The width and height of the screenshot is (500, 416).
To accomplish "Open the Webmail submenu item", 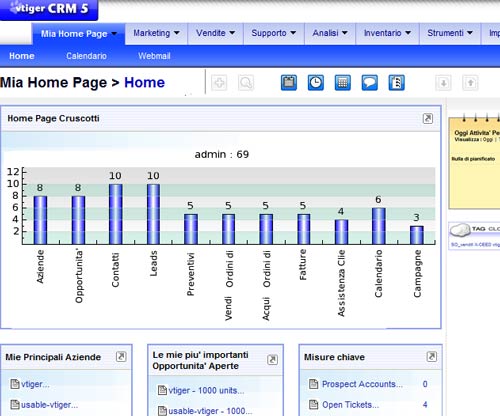I will 154,56.
